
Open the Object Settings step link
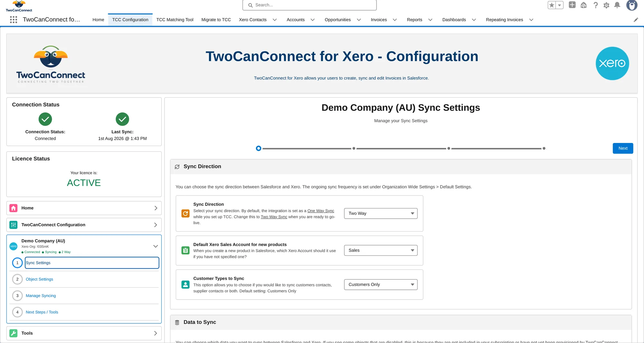coord(39,279)
